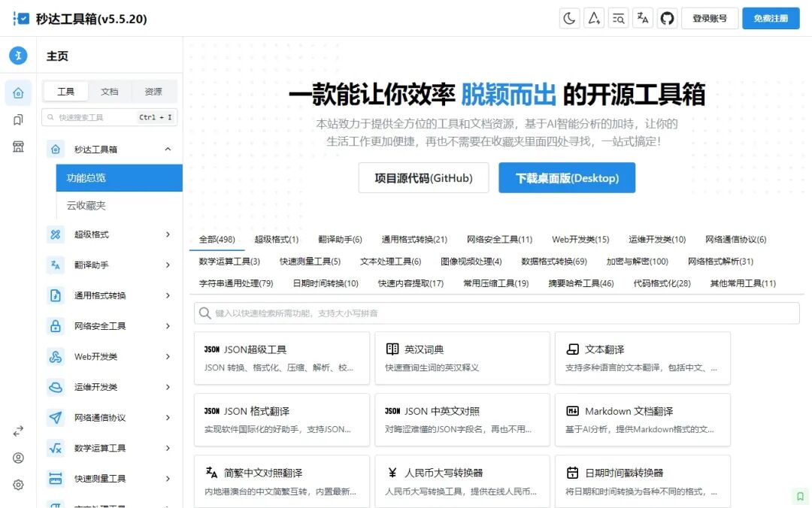Expand the Web开发类 sidebar group

109,357
